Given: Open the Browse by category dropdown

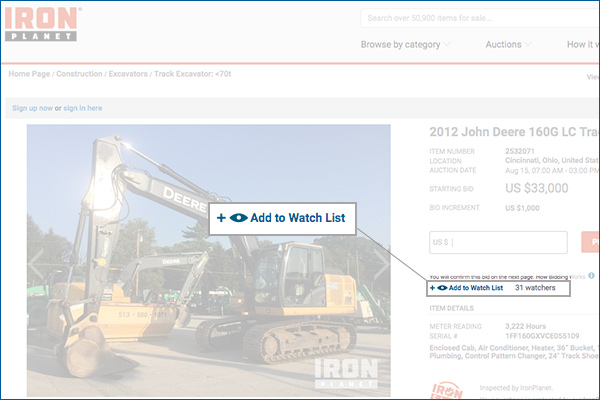Looking at the screenshot, I should point(406,44).
